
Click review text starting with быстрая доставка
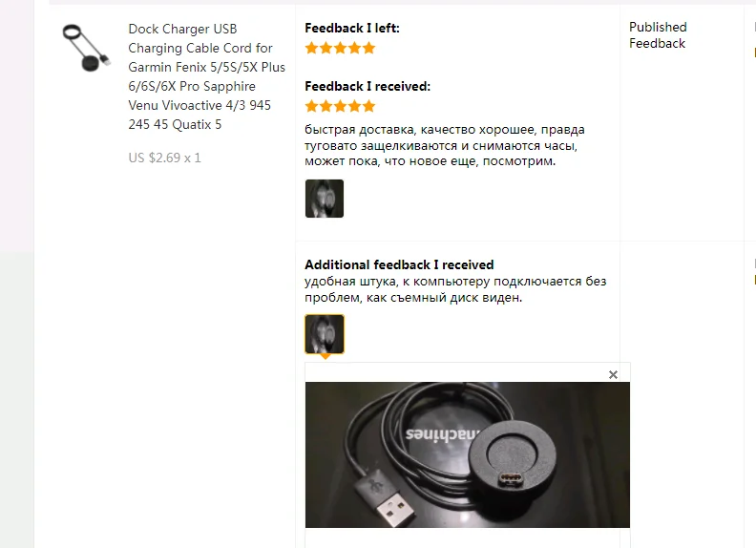445,145
